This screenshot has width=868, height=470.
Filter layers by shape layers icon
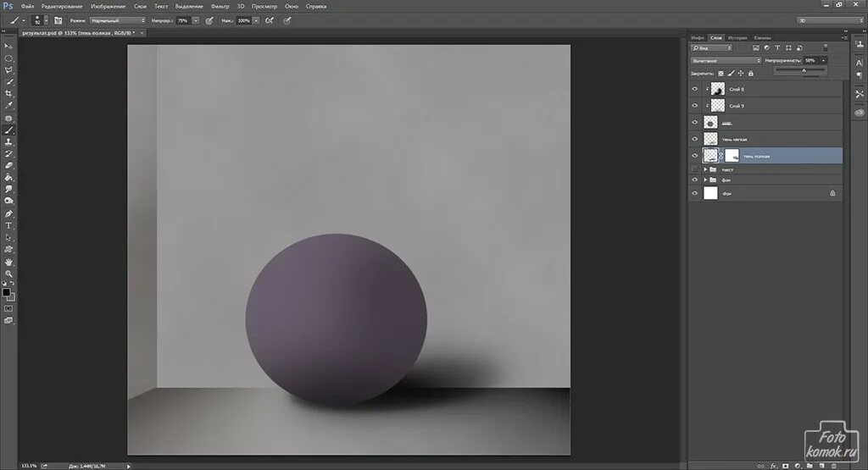click(x=788, y=48)
